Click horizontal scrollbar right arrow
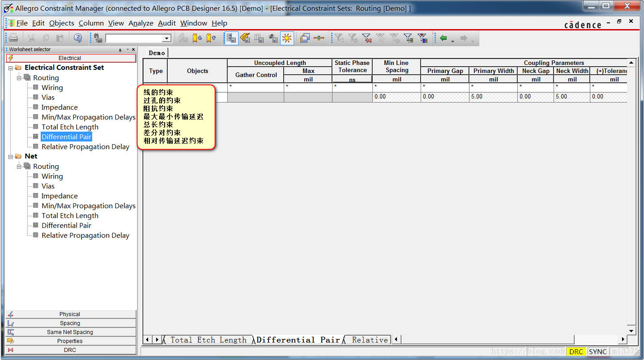Viewport: 644px width, 360px height. tap(622, 339)
